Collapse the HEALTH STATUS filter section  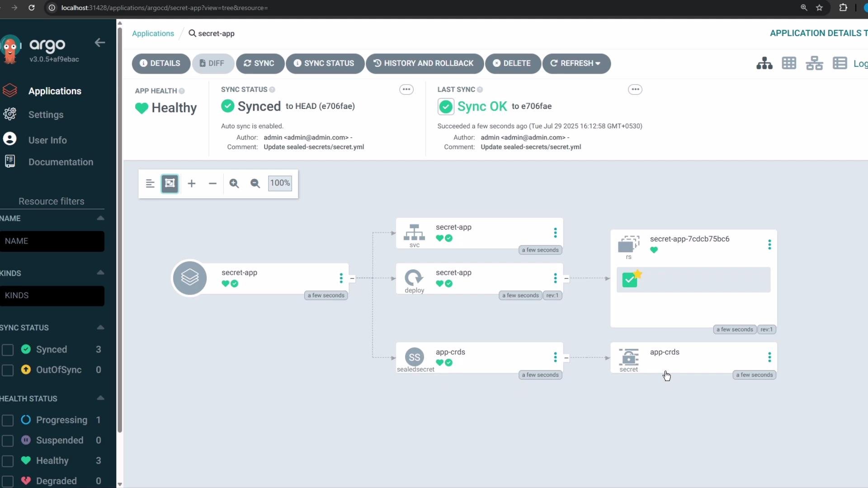click(x=100, y=399)
